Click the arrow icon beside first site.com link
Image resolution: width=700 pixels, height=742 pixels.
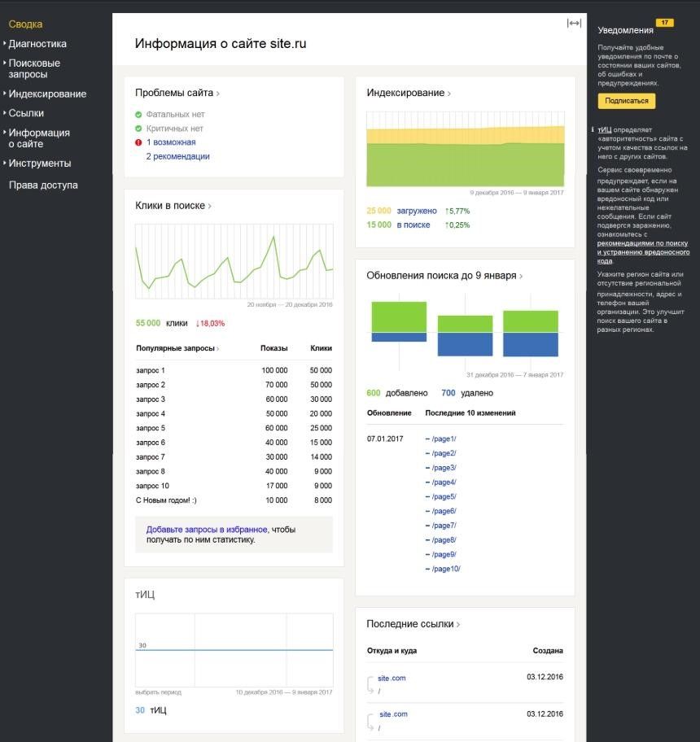(372, 684)
